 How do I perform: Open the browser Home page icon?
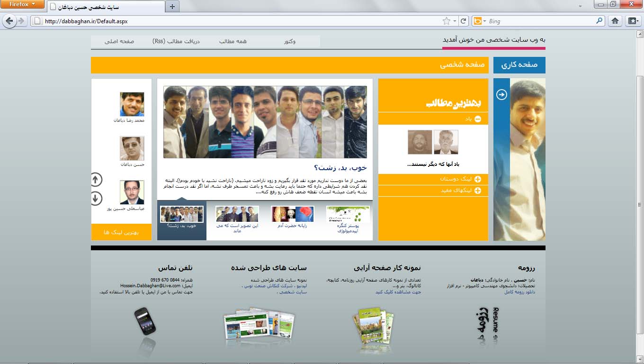click(x=615, y=21)
